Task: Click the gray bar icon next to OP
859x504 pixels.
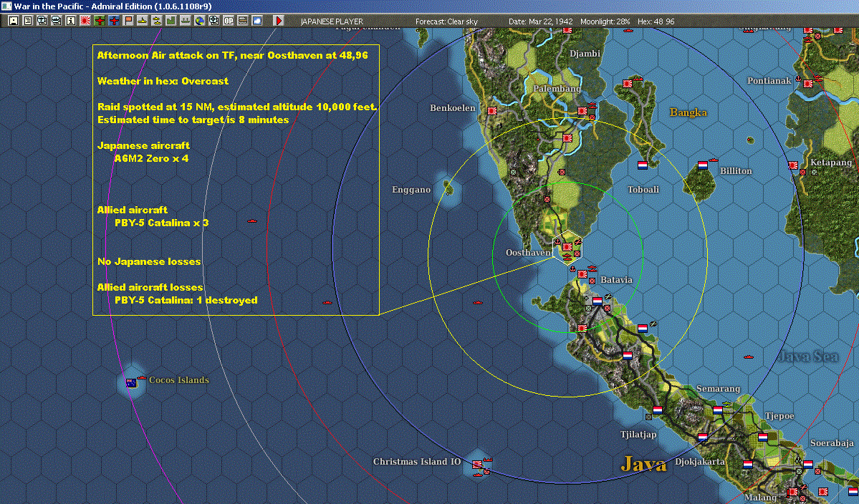Action: click(242, 21)
